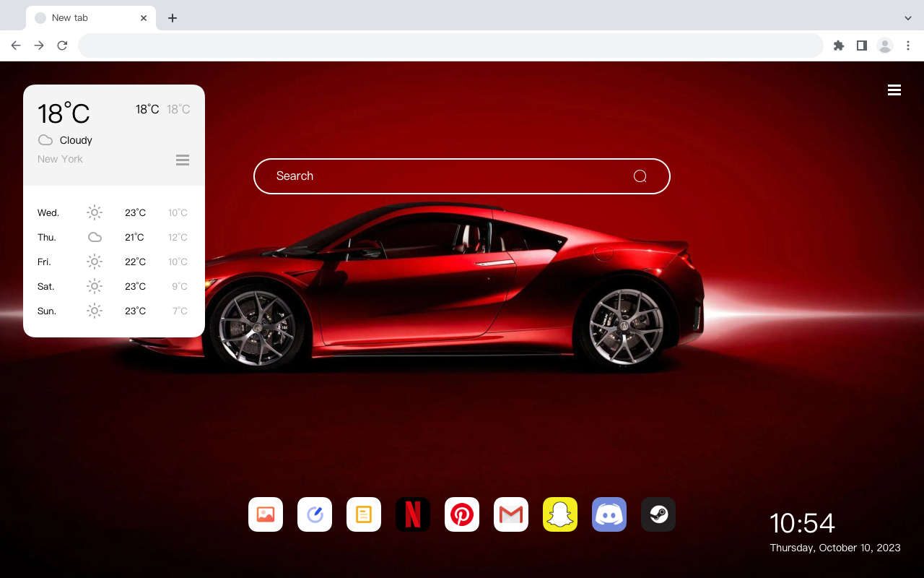924x578 pixels.
Task: Open the Gmail shortcut
Action: pyautogui.click(x=511, y=514)
